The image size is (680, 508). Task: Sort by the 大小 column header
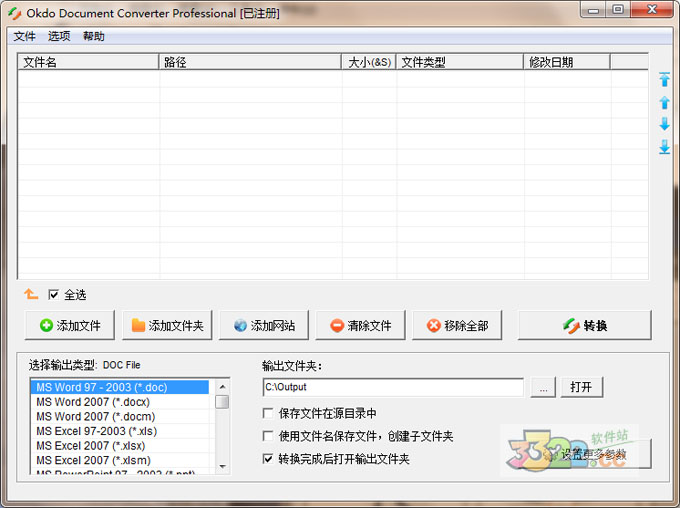coord(369,62)
